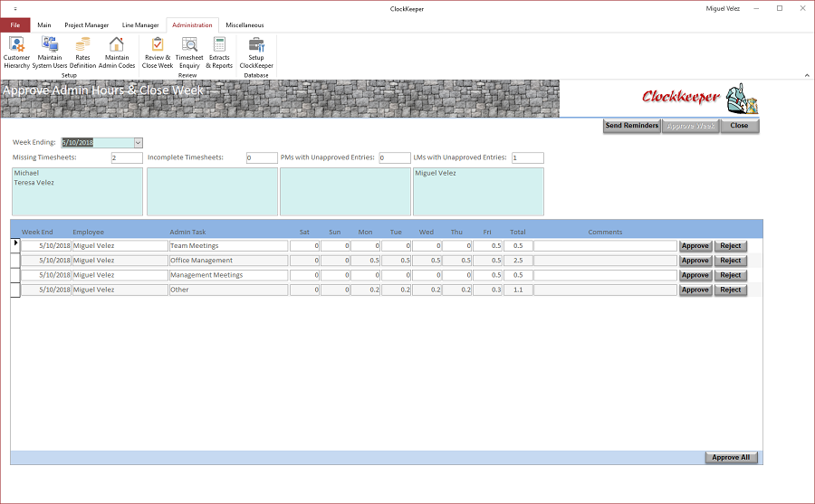The width and height of the screenshot is (815, 504).
Task: Expand the Week Ending dropdown arrow
Action: point(139,142)
